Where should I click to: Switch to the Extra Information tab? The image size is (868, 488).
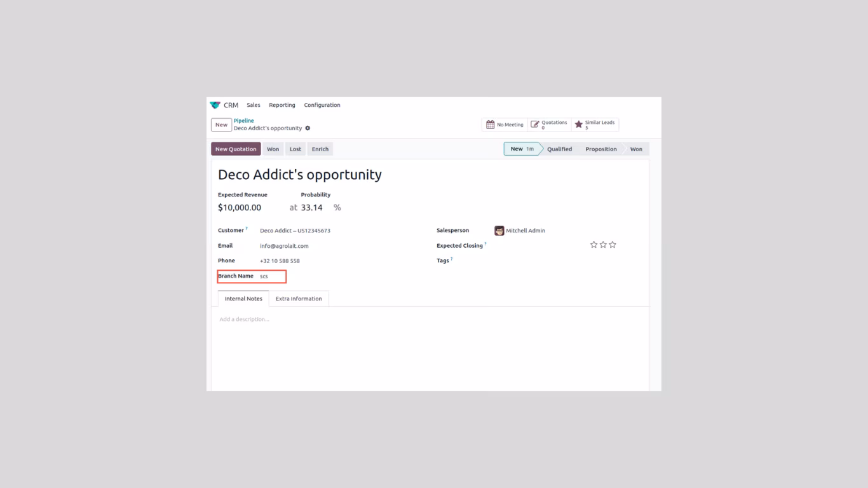click(299, 299)
